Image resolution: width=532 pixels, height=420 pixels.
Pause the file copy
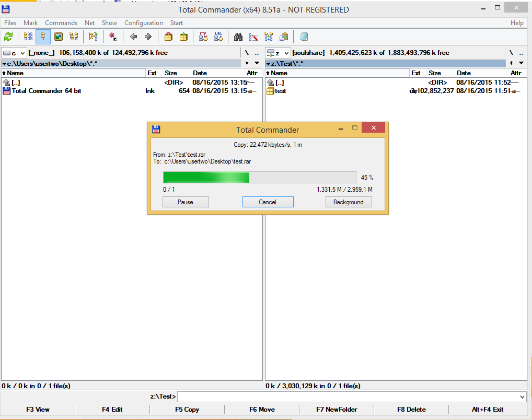(x=186, y=202)
